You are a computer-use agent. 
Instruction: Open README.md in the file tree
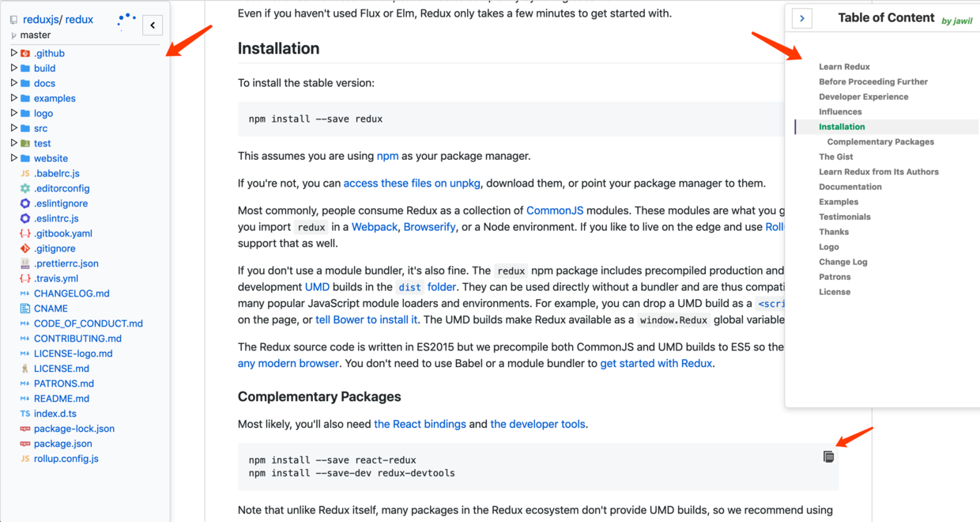(x=61, y=399)
